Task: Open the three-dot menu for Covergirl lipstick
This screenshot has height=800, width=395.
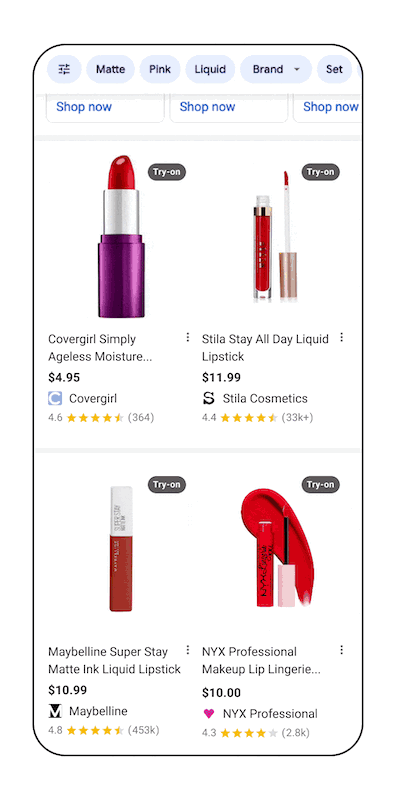Action: (188, 337)
